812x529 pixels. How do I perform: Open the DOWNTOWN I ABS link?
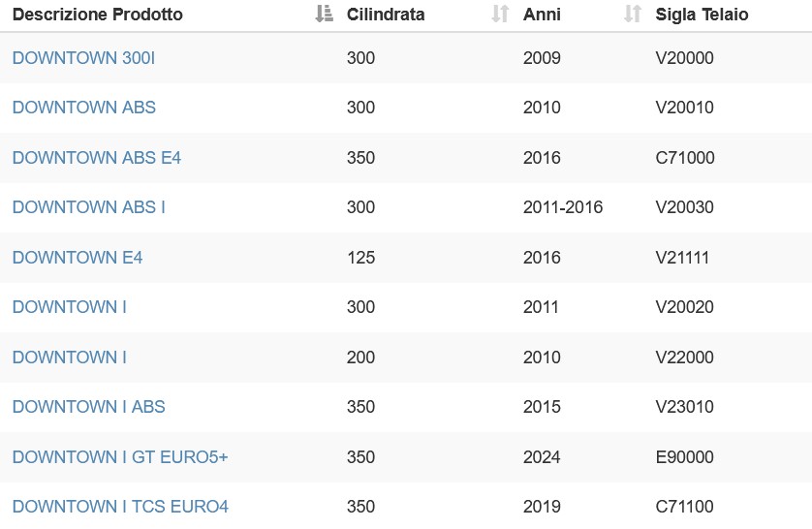point(88,407)
